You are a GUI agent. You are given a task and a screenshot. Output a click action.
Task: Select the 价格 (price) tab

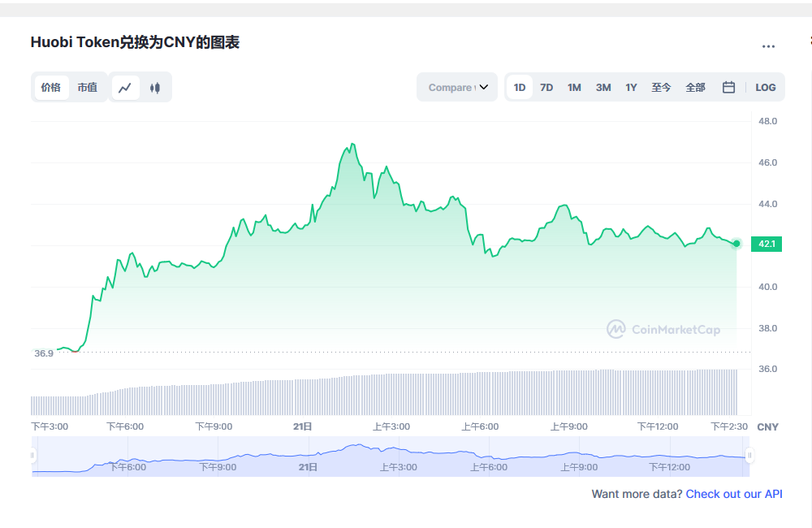(x=51, y=87)
